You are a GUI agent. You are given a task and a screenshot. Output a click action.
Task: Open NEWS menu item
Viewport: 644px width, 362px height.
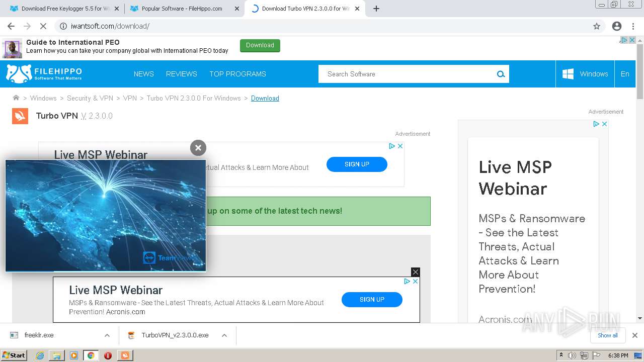(x=144, y=74)
